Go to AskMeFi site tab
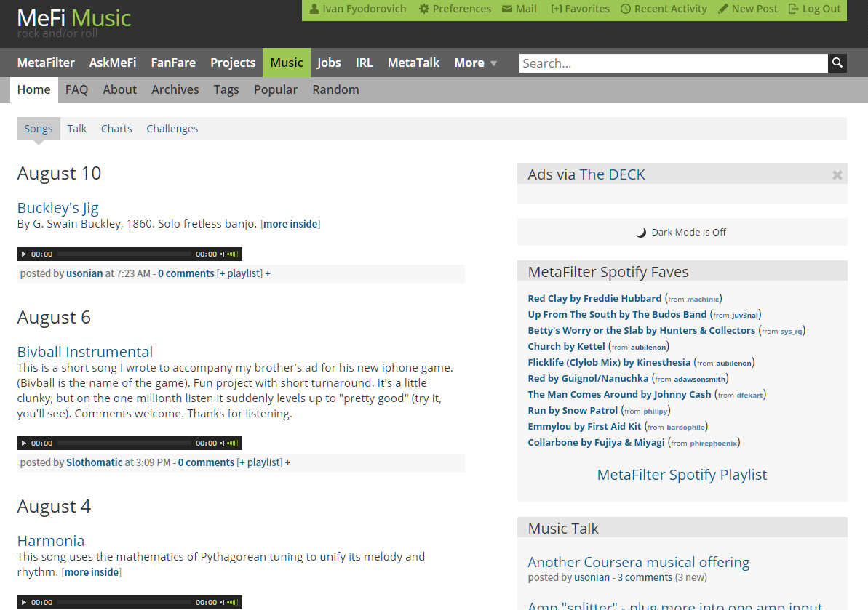868x610 pixels. pyautogui.click(x=113, y=63)
